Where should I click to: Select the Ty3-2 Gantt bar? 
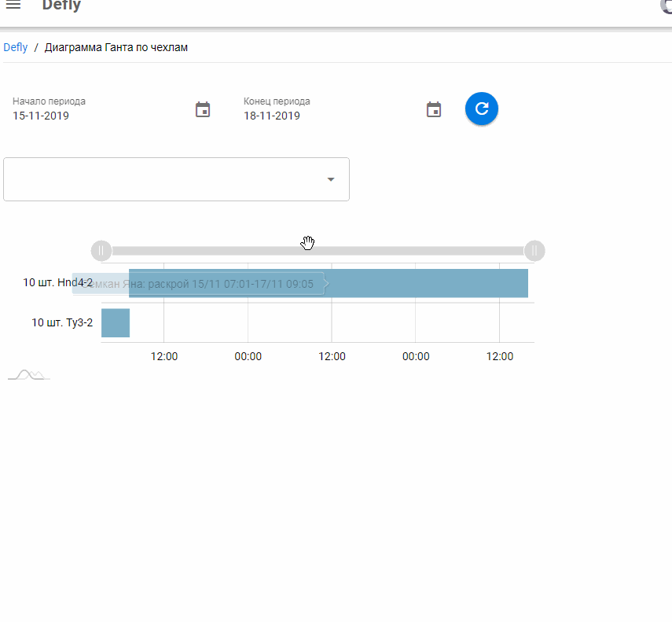click(x=116, y=322)
